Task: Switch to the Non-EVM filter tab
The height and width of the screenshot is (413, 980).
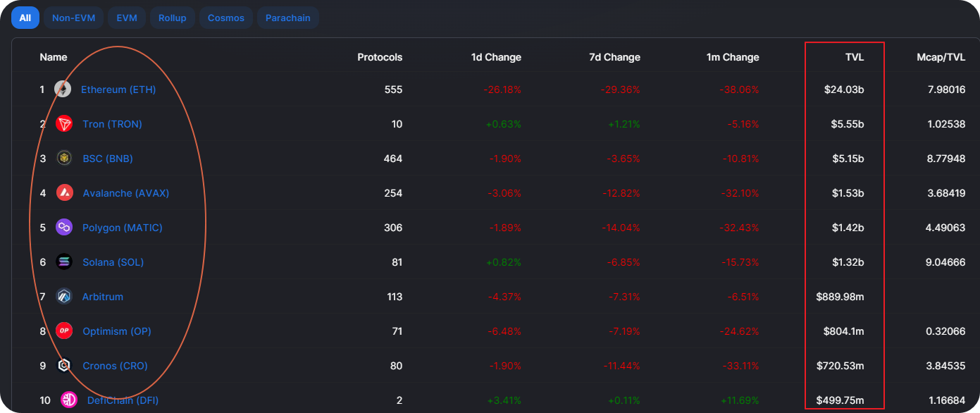Action: 74,18
